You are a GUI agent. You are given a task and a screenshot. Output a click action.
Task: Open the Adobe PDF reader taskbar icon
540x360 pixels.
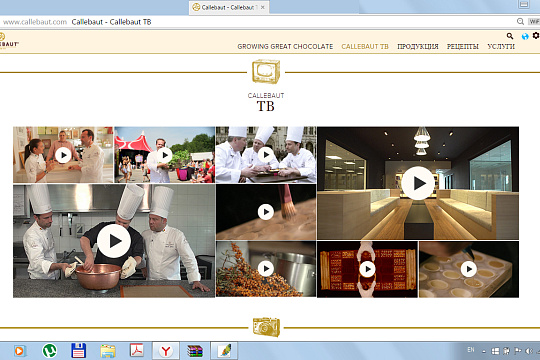click(137, 350)
